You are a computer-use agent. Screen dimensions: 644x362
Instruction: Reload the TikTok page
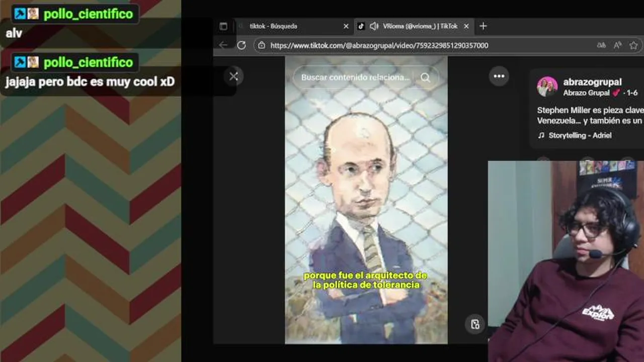pyautogui.click(x=242, y=45)
